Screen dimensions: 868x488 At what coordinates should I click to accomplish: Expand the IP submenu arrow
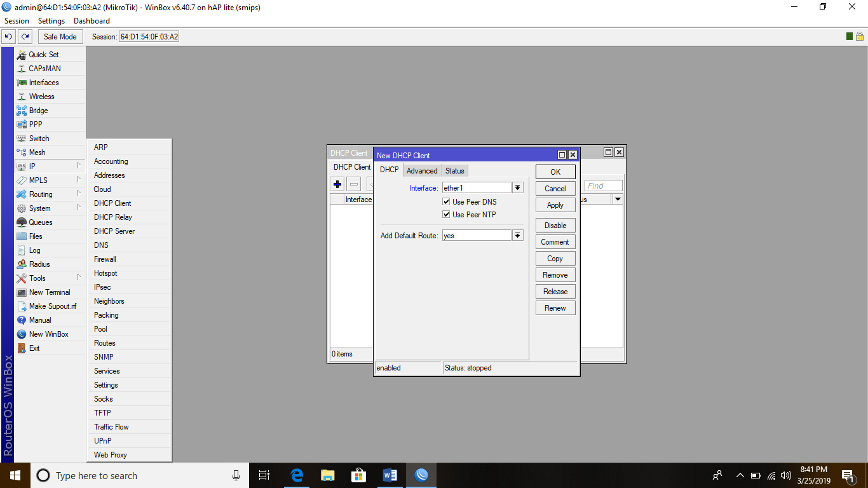(x=79, y=166)
